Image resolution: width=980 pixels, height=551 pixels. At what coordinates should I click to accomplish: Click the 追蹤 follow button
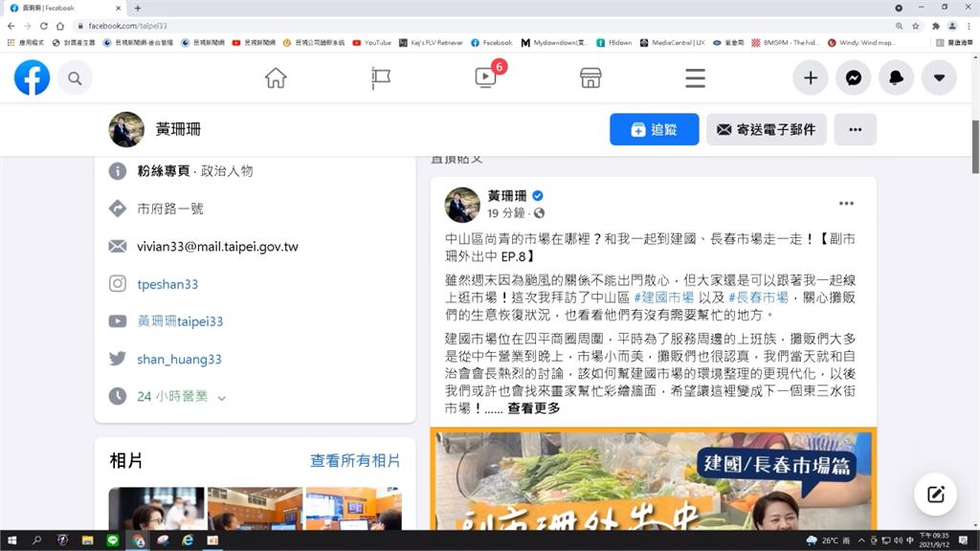(655, 129)
